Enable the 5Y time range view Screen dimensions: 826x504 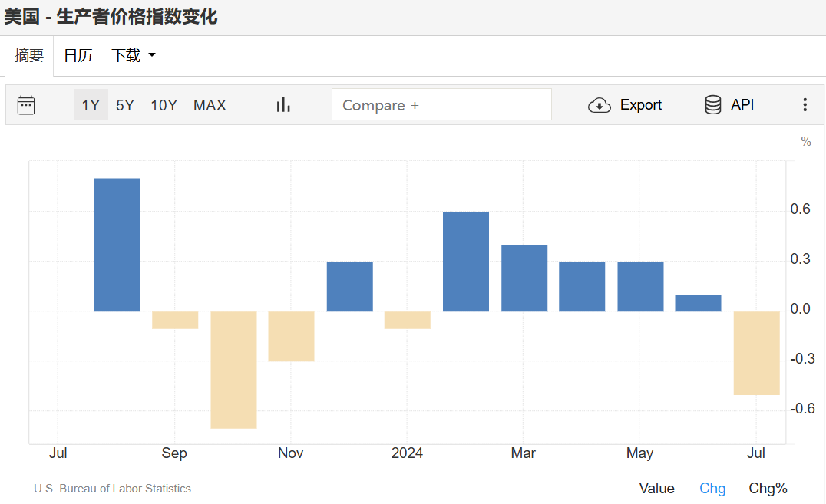124,105
